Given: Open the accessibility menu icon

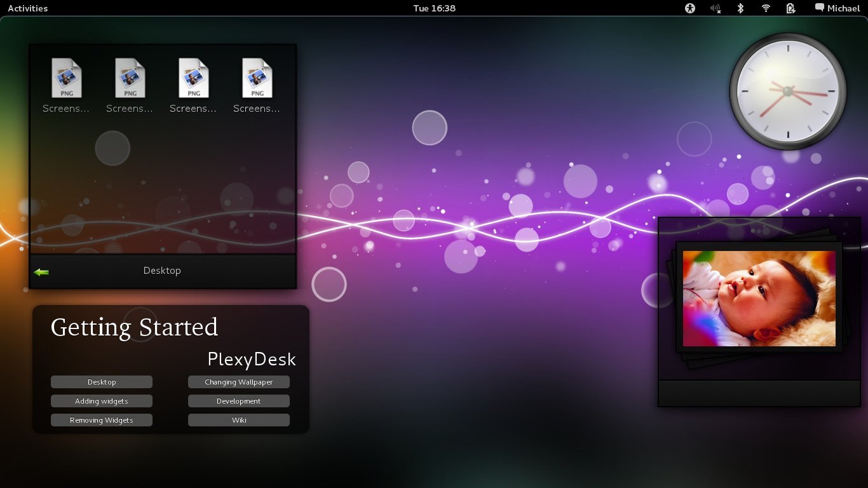Looking at the screenshot, I should coord(690,8).
